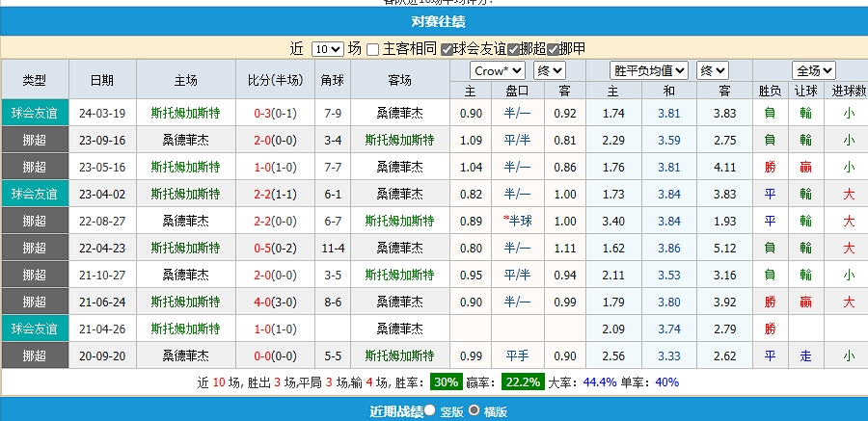Toggle the 挪超 league checkbox

coord(515,49)
